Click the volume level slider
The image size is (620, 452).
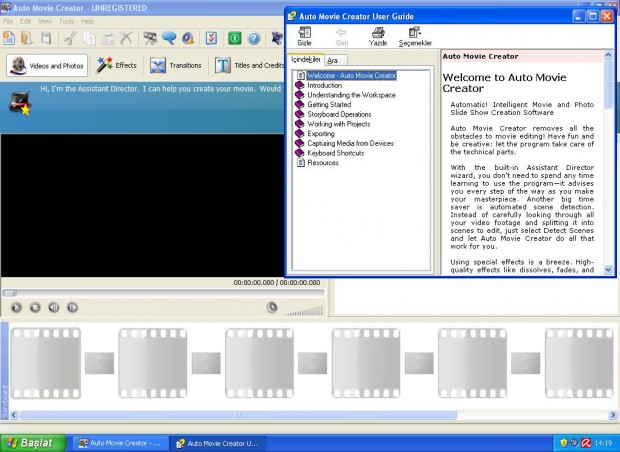click(305, 311)
